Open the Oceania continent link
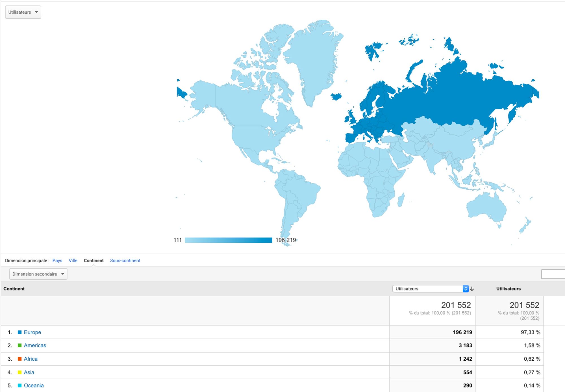 pos(34,386)
